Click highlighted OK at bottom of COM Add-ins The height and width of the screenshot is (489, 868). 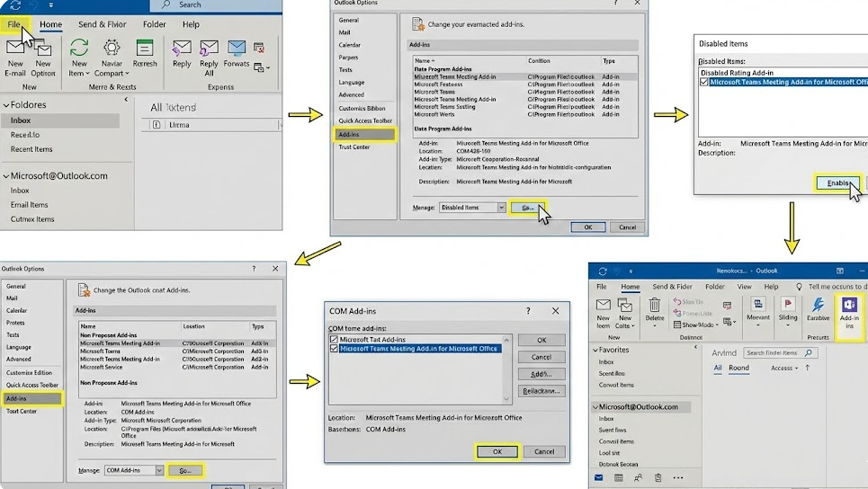(497, 451)
